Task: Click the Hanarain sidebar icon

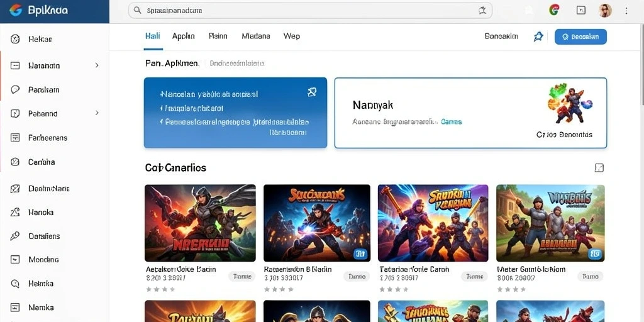Action: [15, 65]
